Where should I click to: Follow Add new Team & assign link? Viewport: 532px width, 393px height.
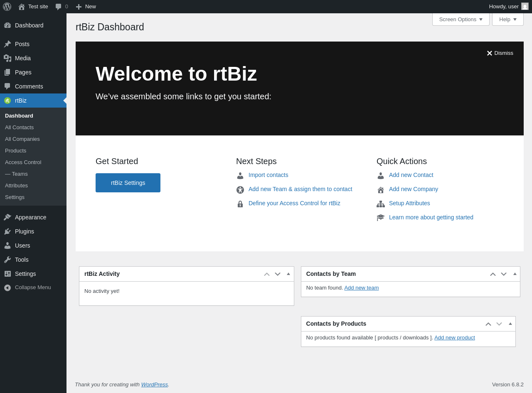pyautogui.click(x=300, y=189)
